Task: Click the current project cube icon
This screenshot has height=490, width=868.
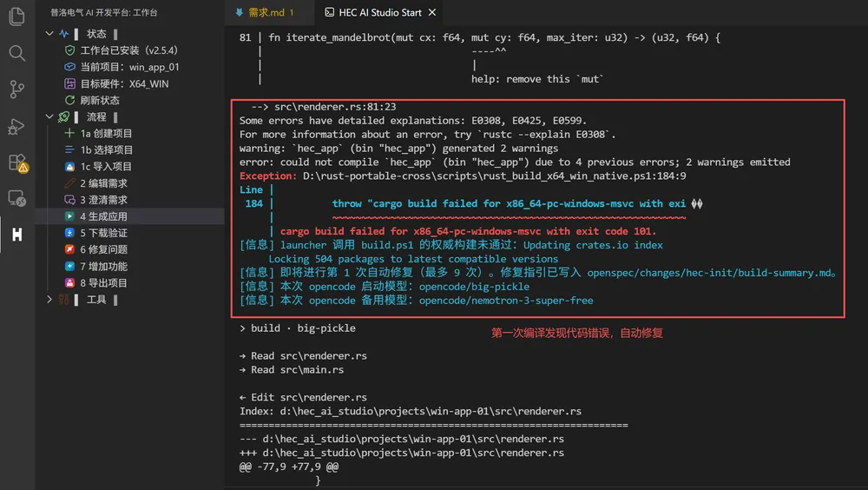Action: (69, 67)
